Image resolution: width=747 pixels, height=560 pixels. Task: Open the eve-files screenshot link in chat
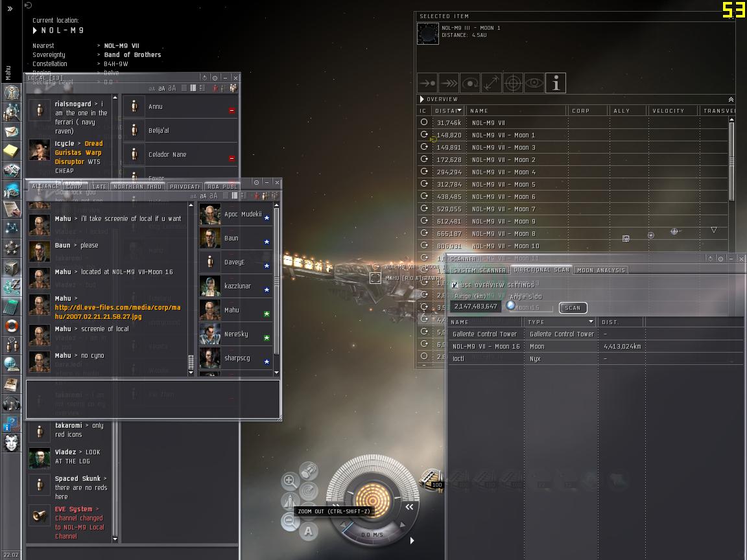click(117, 312)
